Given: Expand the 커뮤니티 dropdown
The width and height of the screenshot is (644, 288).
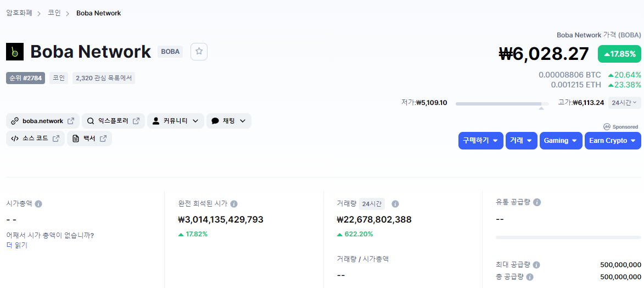Looking at the screenshot, I should pyautogui.click(x=175, y=121).
